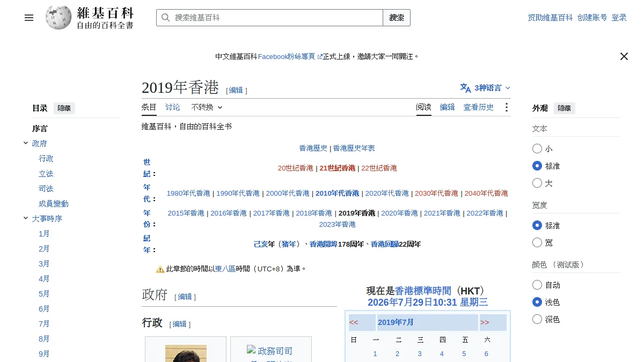644x362 pixels.
Task: Select small text size 小
Action: click(x=537, y=149)
